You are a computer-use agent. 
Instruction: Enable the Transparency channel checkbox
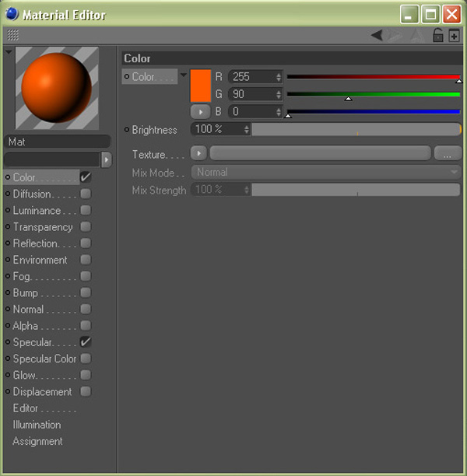[86, 227]
